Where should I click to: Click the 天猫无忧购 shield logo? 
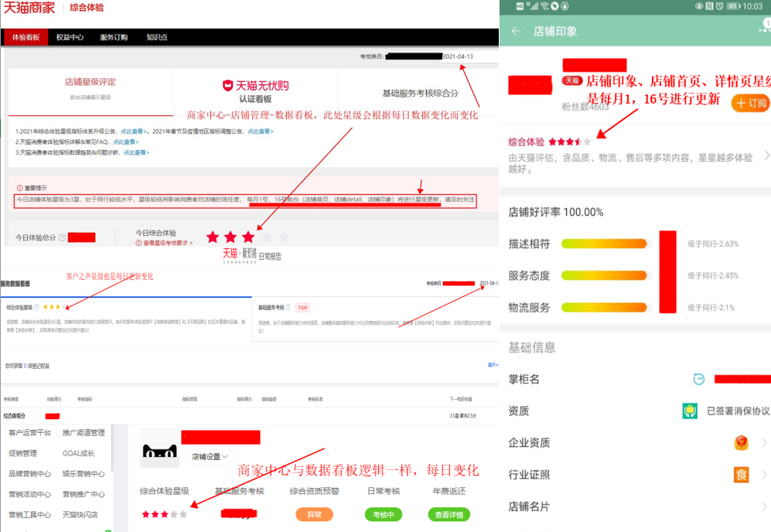228,85
